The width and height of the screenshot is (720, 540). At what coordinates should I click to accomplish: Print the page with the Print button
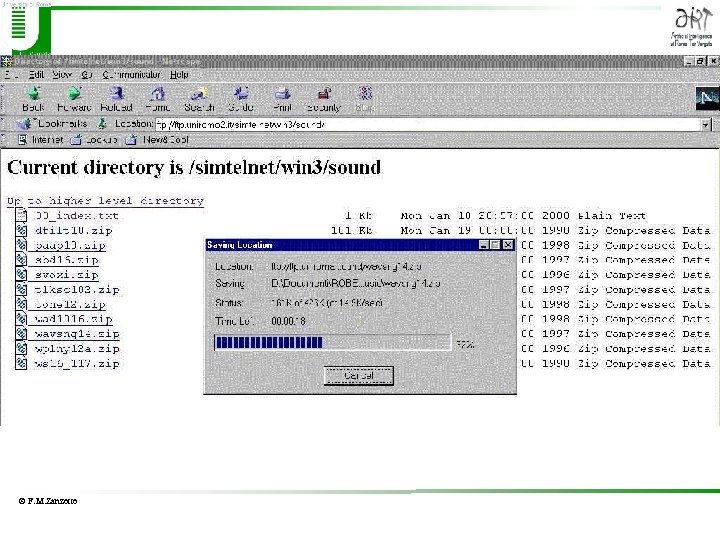282,99
